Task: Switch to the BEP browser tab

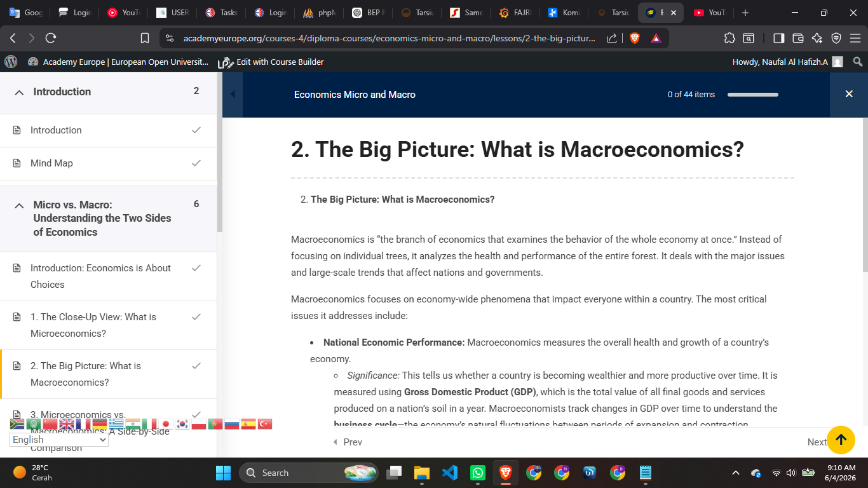Action: [369, 13]
